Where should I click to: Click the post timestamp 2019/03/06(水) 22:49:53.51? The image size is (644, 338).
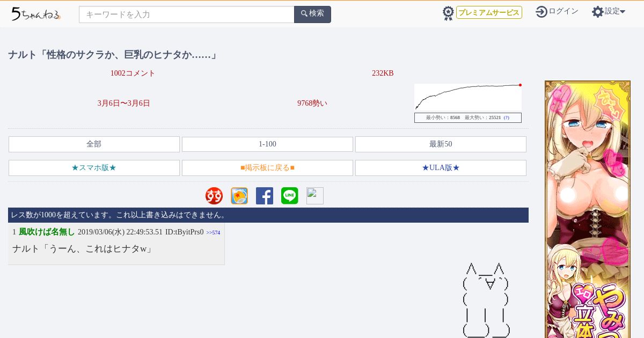(120, 232)
